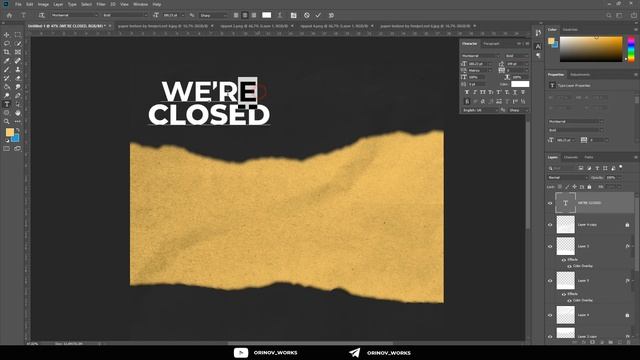Click the Home icon in options bar
This screenshot has height=360, width=640.
pyautogui.click(x=9, y=15)
